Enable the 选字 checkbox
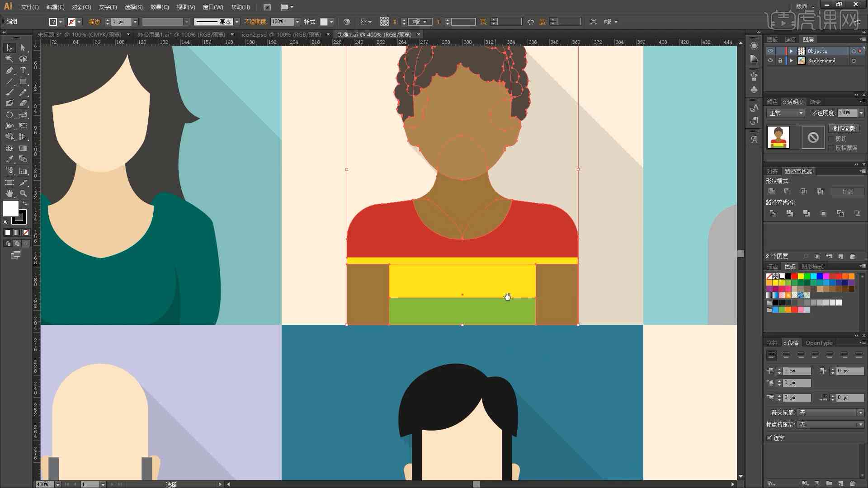Image resolution: width=868 pixels, height=488 pixels. (769, 437)
